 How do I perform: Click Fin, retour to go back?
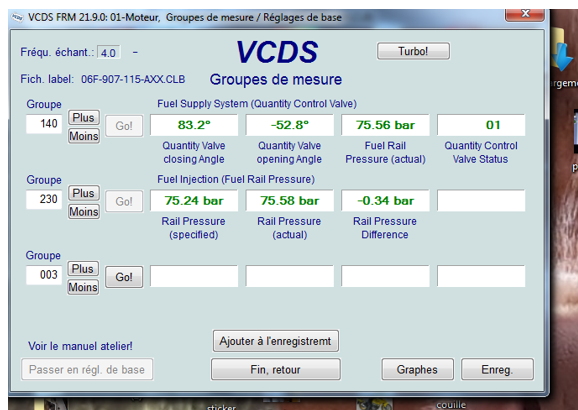click(275, 369)
